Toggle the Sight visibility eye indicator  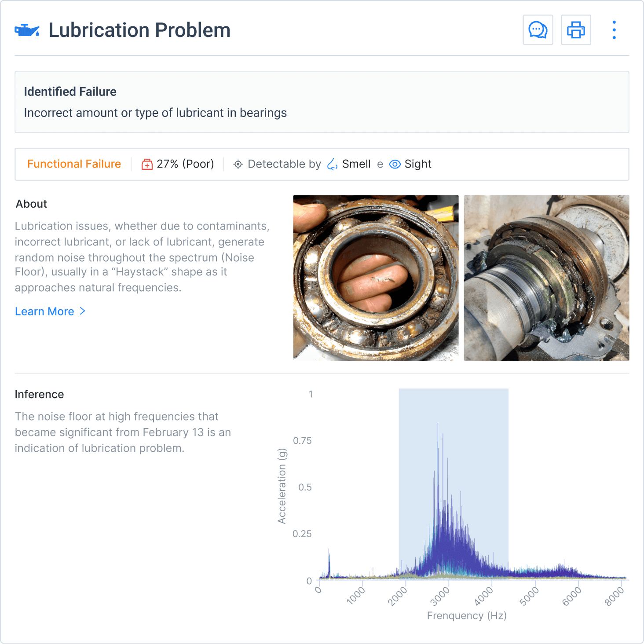pos(395,164)
